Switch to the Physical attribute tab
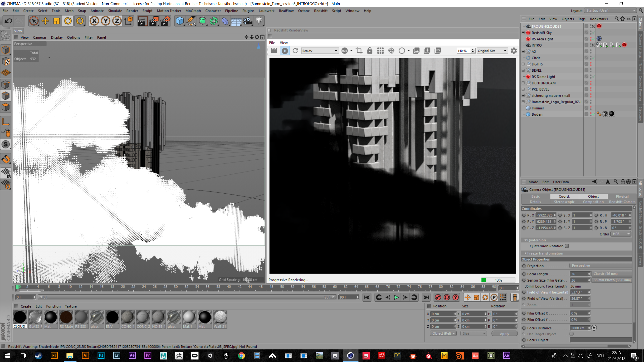Viewport: 644px width, 362px height. (622, 196)
